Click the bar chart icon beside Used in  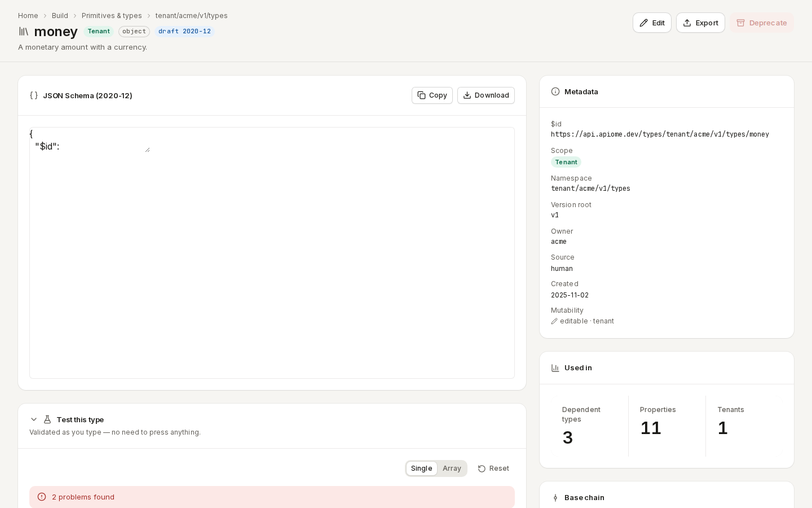[555, 368]
